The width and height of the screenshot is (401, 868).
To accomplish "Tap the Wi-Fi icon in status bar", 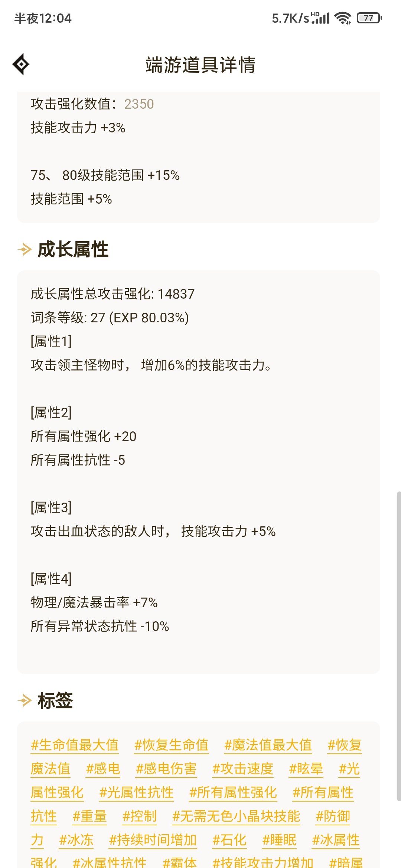I will [x=343, y=18].
